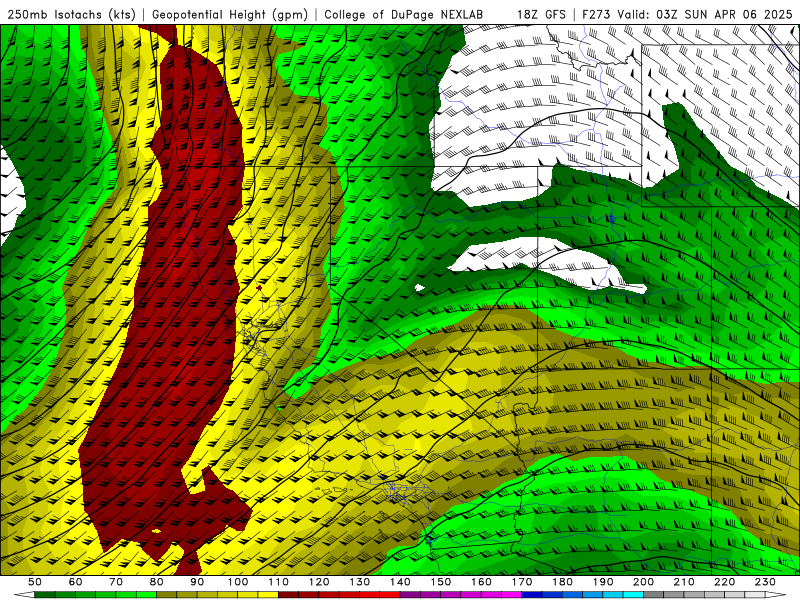
Task: Click the '220' value on the color scale
Action: pyautogui.click(x=724, y=582)
